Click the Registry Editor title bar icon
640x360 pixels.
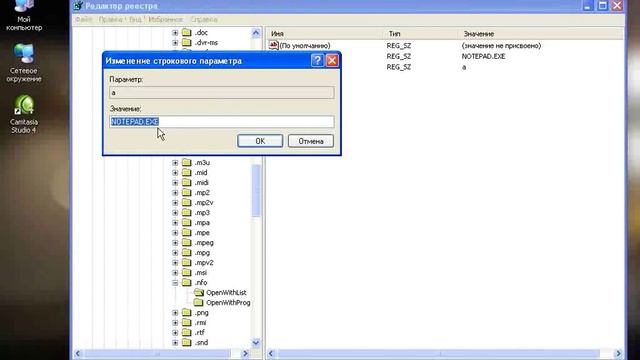(78, 6)
